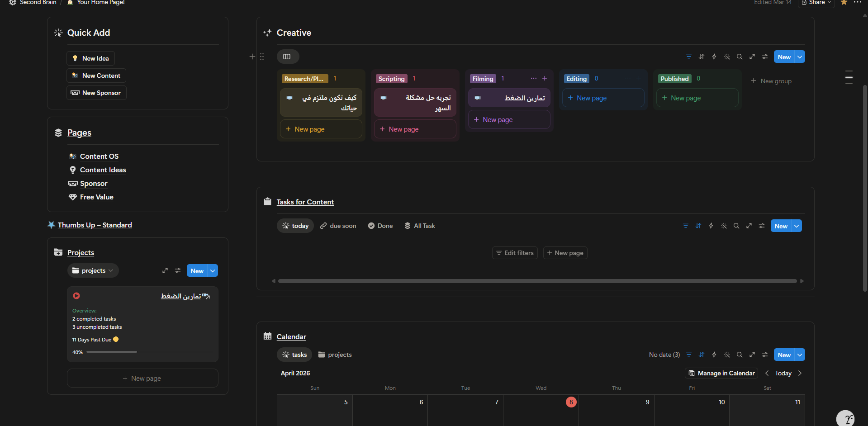Open the automations lightning icon in the Calendar toolbar

714,355
